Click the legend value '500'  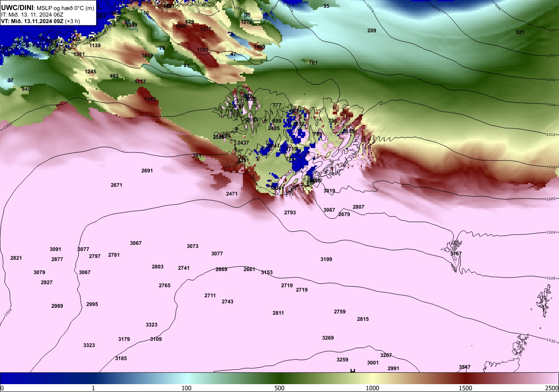279,388
